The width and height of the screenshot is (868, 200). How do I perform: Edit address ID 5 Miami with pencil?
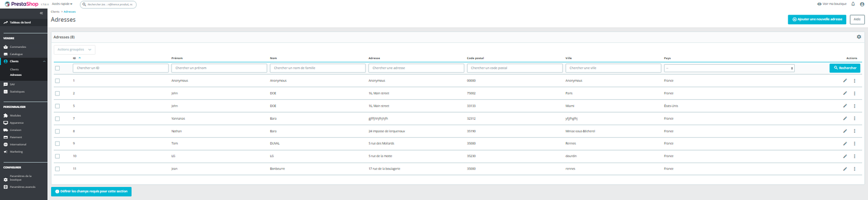tap(845, 106)
